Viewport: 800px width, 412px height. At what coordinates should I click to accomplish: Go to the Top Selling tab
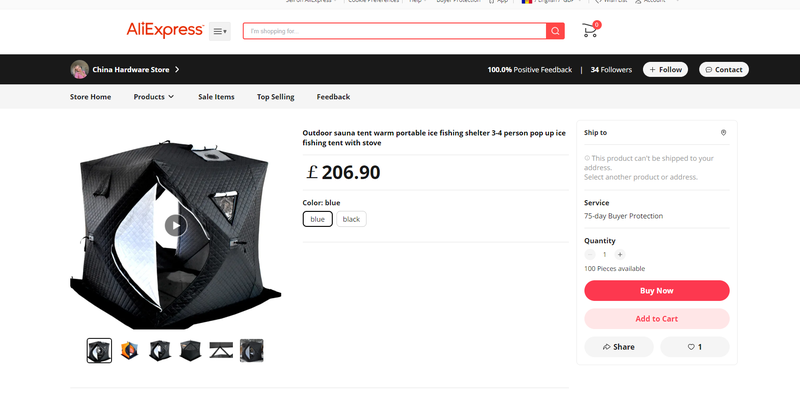275,97
